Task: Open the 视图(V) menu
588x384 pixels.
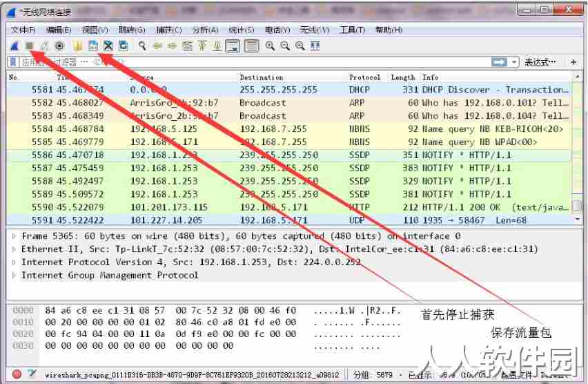Action: point(95,30)
